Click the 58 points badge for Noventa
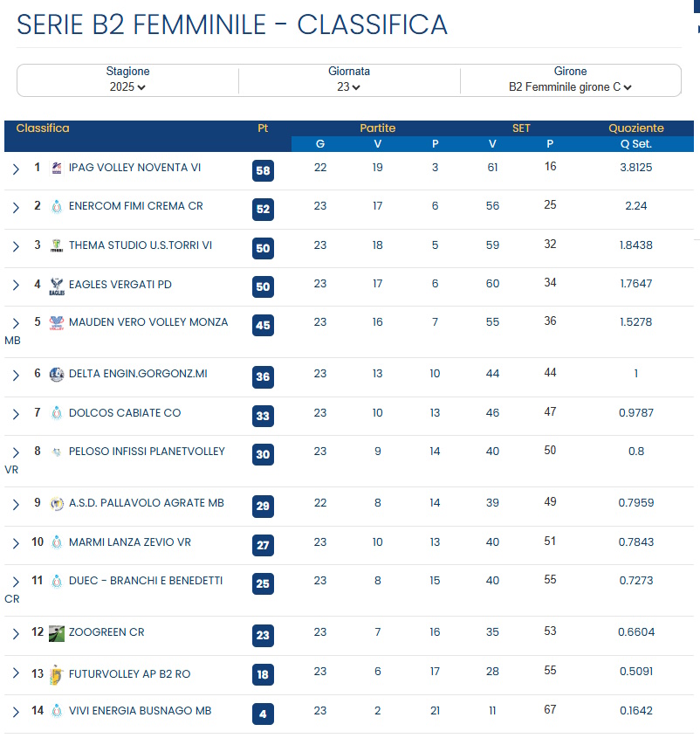The image size is (700, 745). (x=263, y=171)
